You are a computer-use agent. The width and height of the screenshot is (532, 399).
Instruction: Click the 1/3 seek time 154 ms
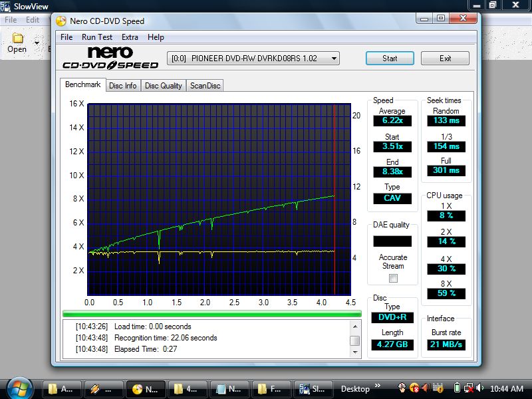(446, 146)
